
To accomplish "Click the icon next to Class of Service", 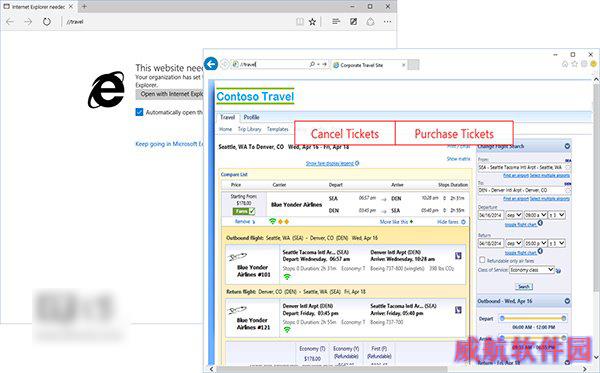I will click(558, 270).
